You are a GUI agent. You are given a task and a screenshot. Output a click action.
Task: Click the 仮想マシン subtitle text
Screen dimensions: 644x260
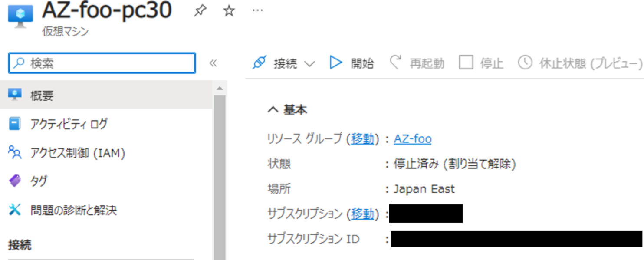[x=66, y=32]
